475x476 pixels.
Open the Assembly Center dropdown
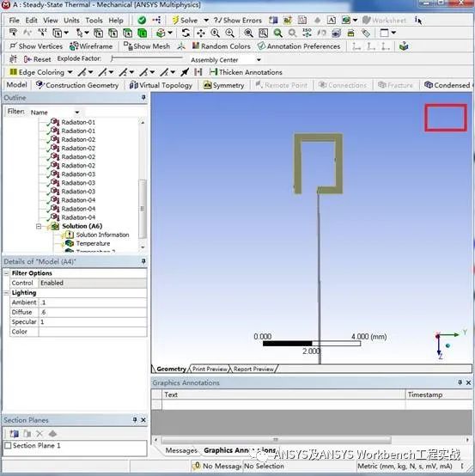tap(259, 60)
